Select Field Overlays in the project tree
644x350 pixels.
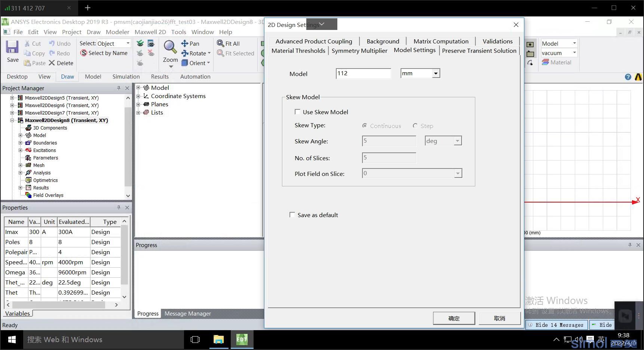(48, 195)
